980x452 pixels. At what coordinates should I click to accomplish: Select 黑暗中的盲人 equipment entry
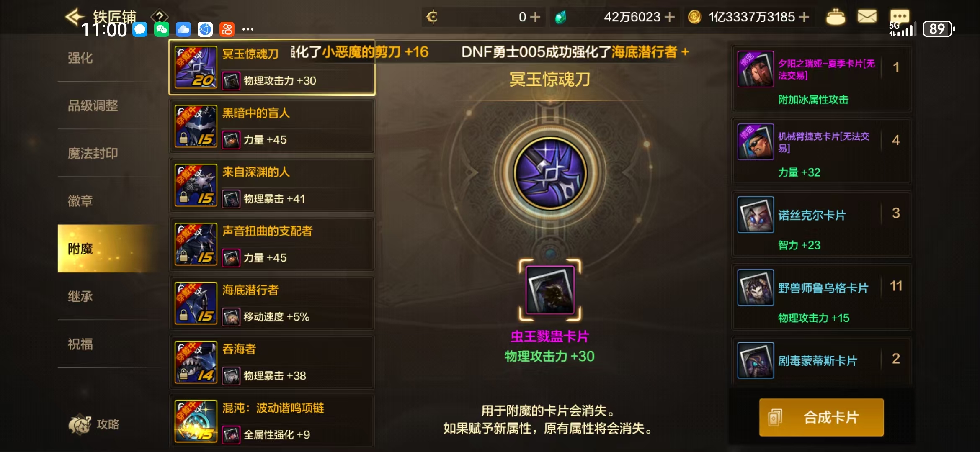272,126
